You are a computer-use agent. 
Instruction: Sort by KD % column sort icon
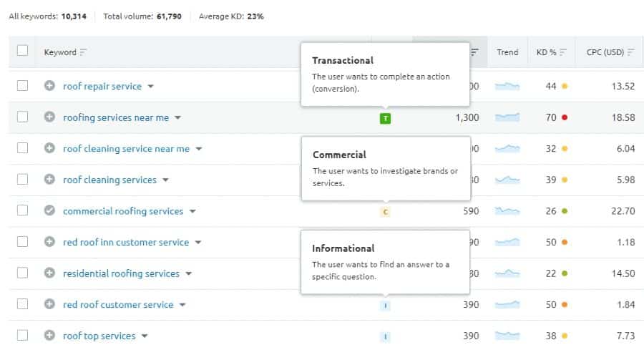tap(563, 52)
